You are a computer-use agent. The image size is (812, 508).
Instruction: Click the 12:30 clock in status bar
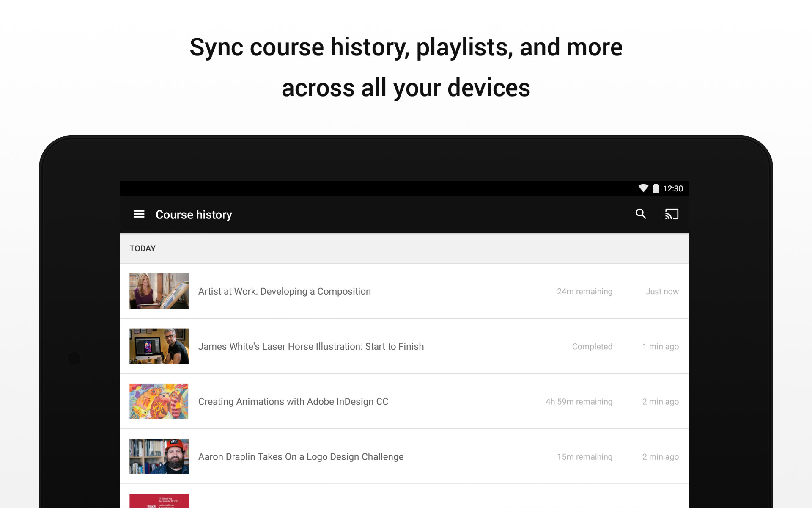672,189
